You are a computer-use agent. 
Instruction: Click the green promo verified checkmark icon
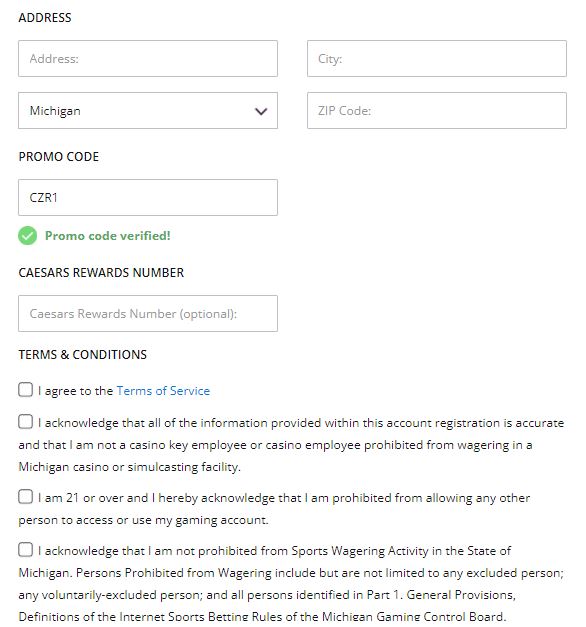coord(27,236)
